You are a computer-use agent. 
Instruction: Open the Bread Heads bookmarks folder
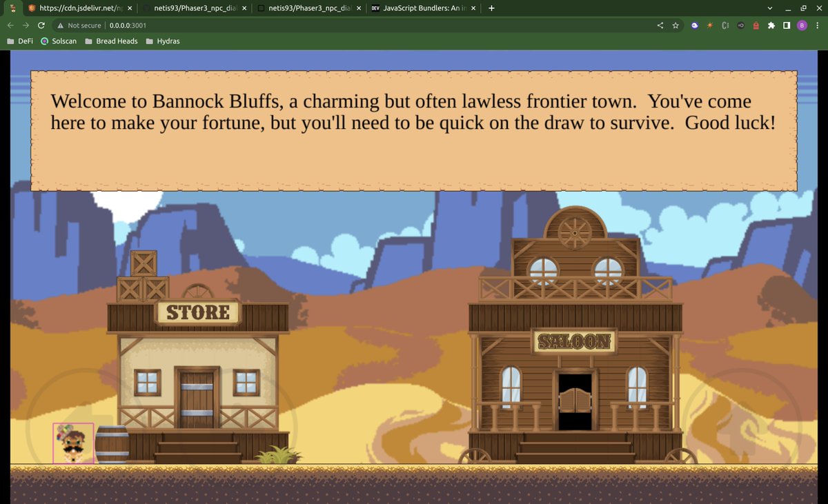pos(111,41)
